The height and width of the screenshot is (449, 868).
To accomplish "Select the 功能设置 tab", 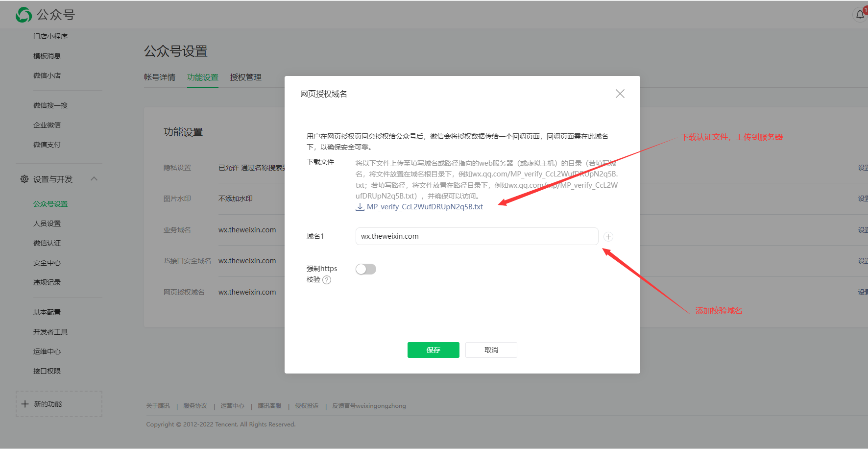I will [x=203, y=77].
